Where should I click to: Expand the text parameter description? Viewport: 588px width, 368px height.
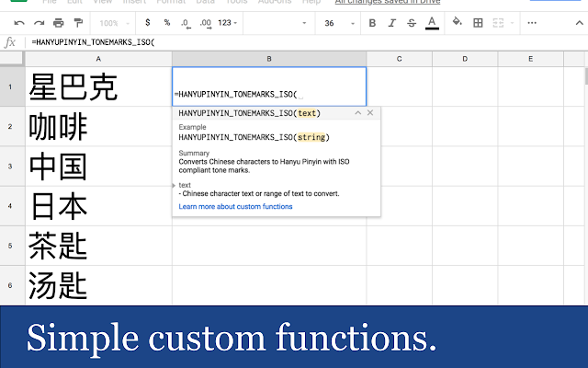pyautogui.click(x=174, y=185)
